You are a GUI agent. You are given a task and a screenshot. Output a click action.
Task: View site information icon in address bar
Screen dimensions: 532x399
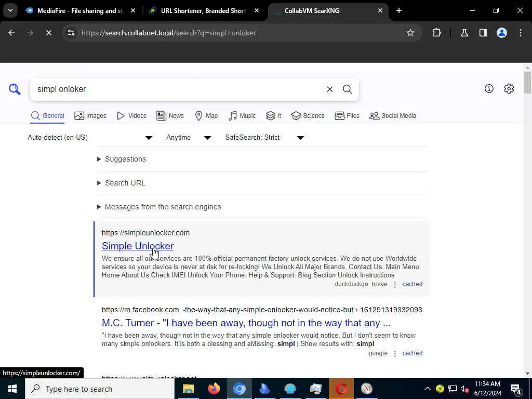click(x=71, y=33)
